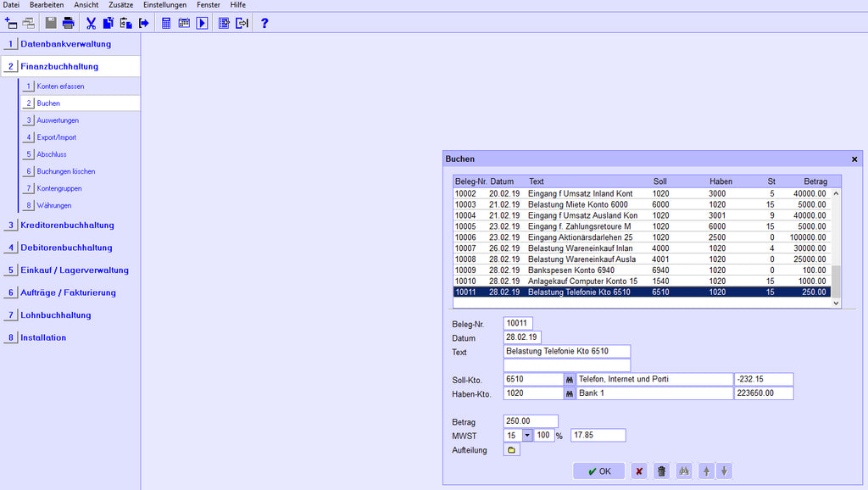The width and height of the screenshot is (868, 490).
Task: Click the Betrag amount input field
Action: pyautogui.click(x=530, y=421)
